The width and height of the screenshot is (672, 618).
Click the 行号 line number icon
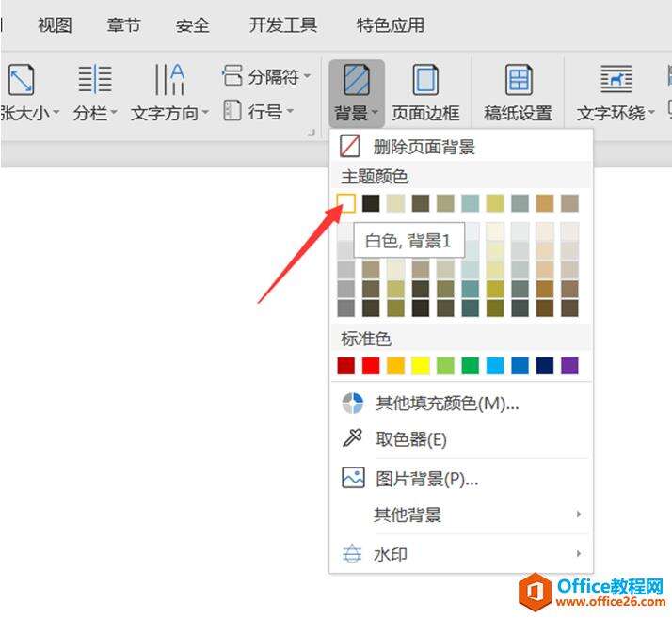click(232, 110)
